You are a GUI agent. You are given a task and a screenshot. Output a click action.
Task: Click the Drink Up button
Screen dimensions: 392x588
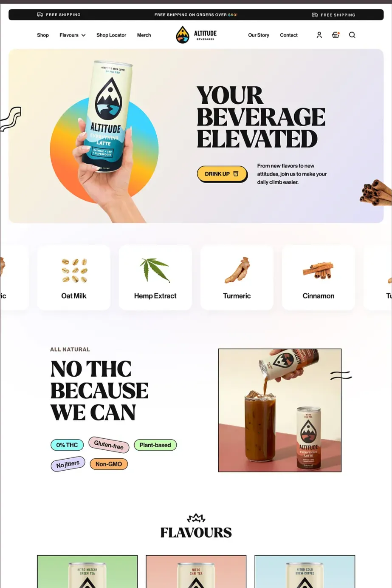pyautogui.click(x=222, y=174)
